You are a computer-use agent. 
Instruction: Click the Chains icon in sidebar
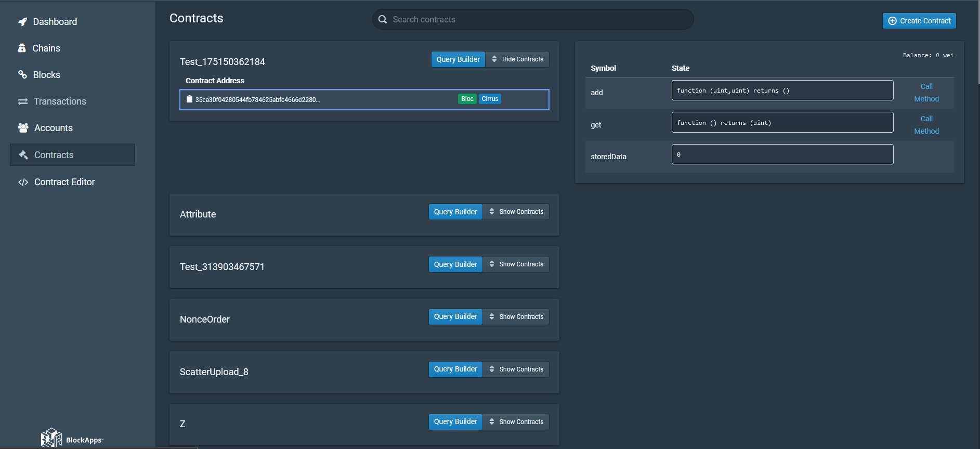22,48
